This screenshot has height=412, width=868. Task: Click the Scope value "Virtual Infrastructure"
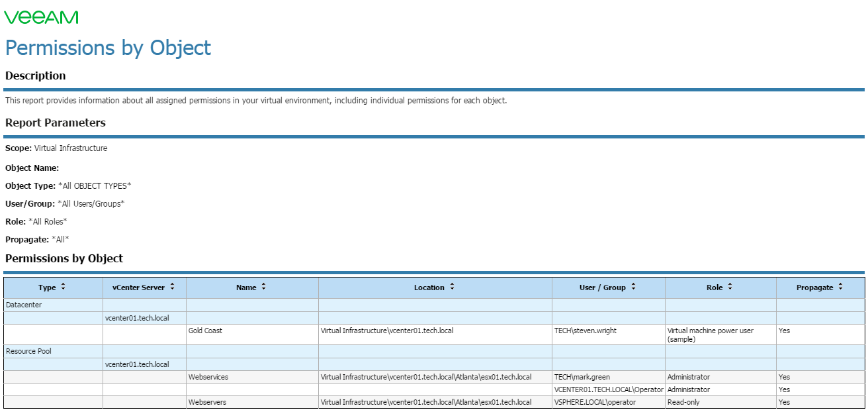click(x=71, y=148)
